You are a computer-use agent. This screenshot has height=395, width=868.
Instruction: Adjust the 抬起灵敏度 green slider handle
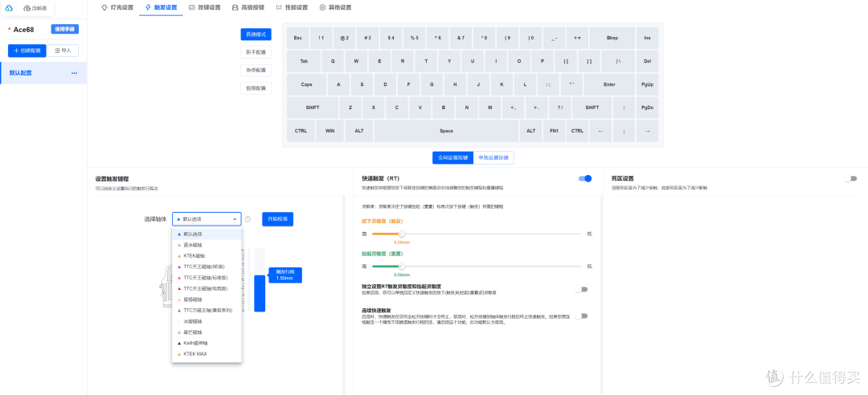click(402, 266)
